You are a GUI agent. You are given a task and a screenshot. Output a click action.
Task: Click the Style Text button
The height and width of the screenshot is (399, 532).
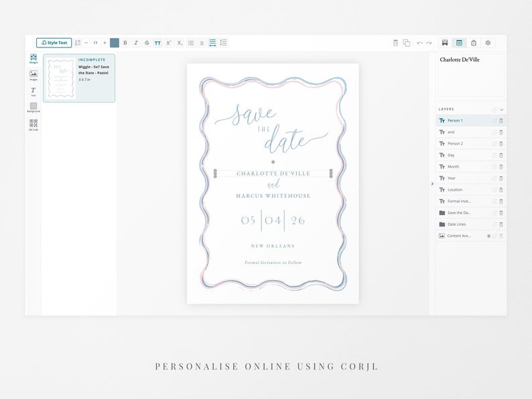click(54, 43)
